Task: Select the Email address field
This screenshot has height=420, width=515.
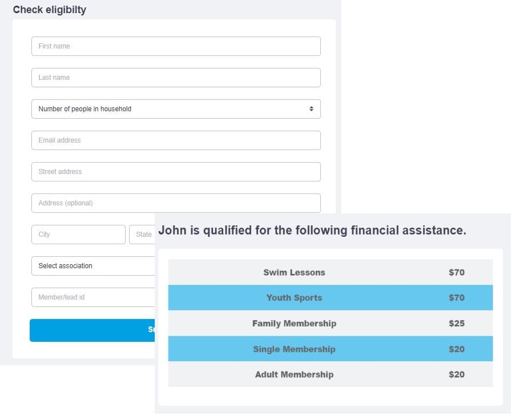Action: click(175, 140)
